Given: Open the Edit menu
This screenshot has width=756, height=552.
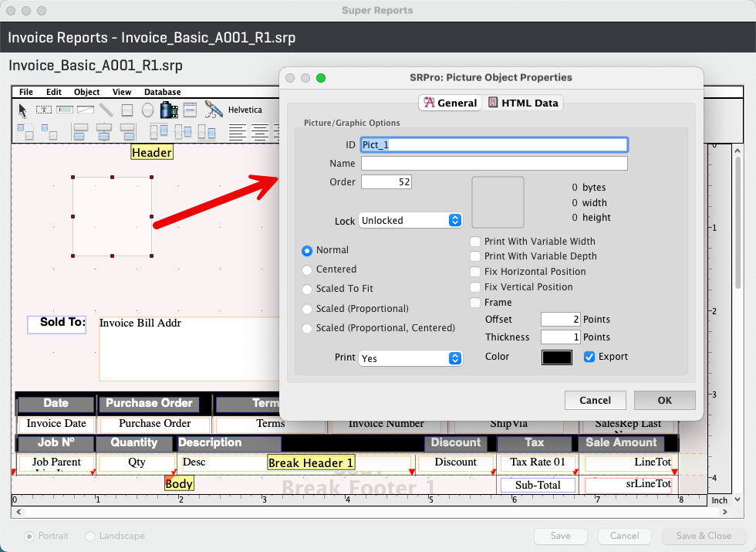Looking at the screenshot, I should pos(53,92).
